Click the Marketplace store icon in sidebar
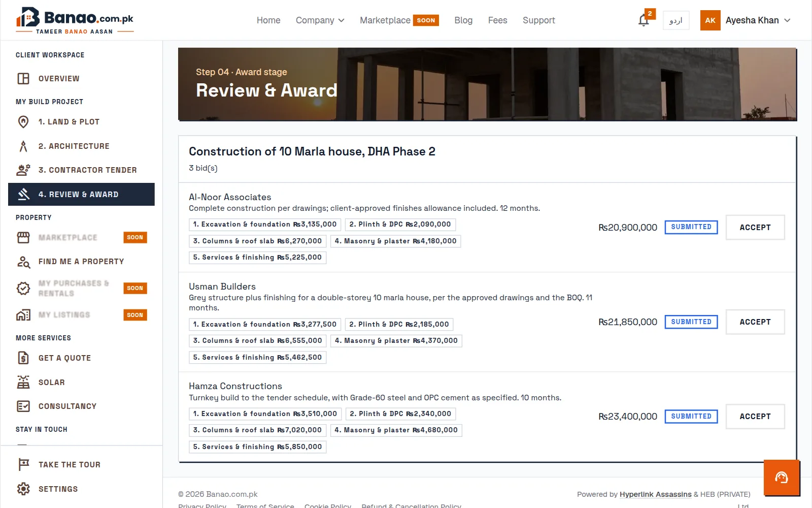Image resolution: width=812 pixels, height=508 pixels. [x=23, y=238]
